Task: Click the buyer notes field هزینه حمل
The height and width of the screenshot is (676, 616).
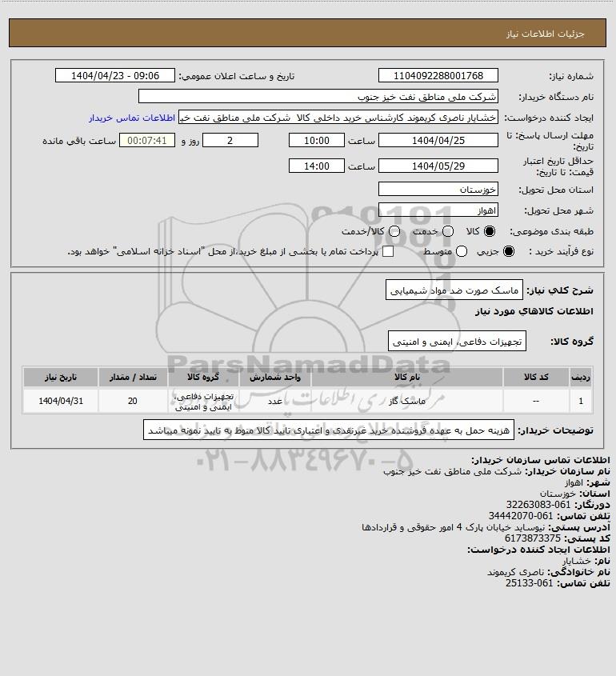Action: coord(329,430)
